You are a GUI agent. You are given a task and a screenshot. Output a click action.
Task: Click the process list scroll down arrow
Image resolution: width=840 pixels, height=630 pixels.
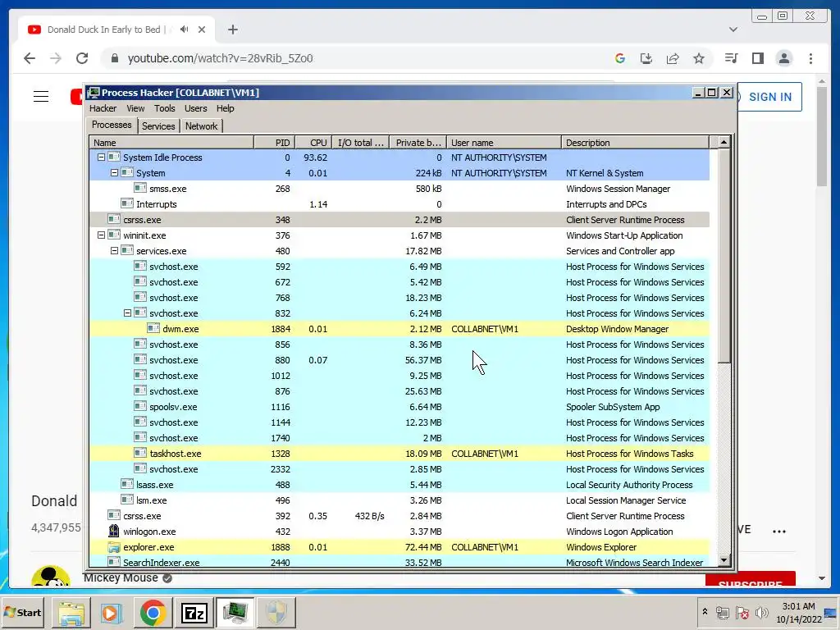click(x=724, y=560)
